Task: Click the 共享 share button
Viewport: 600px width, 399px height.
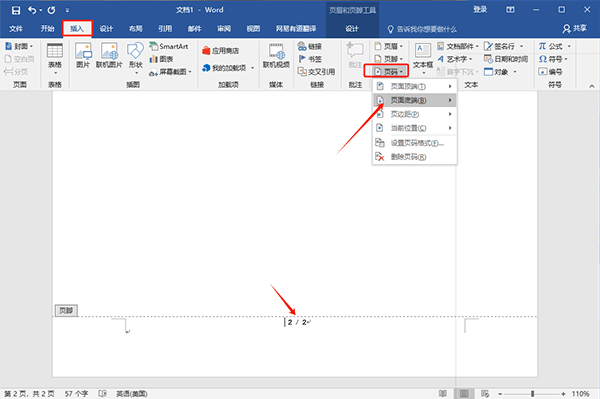Action: pyautogui.click(x=575, y=29)
